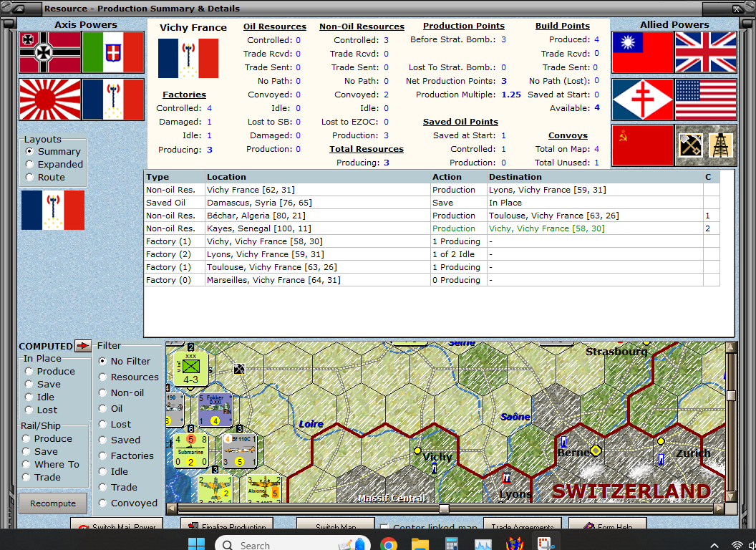Click the Finalize Production button
The width and height of the screenshot is (756, 550).
click(227, 524)
